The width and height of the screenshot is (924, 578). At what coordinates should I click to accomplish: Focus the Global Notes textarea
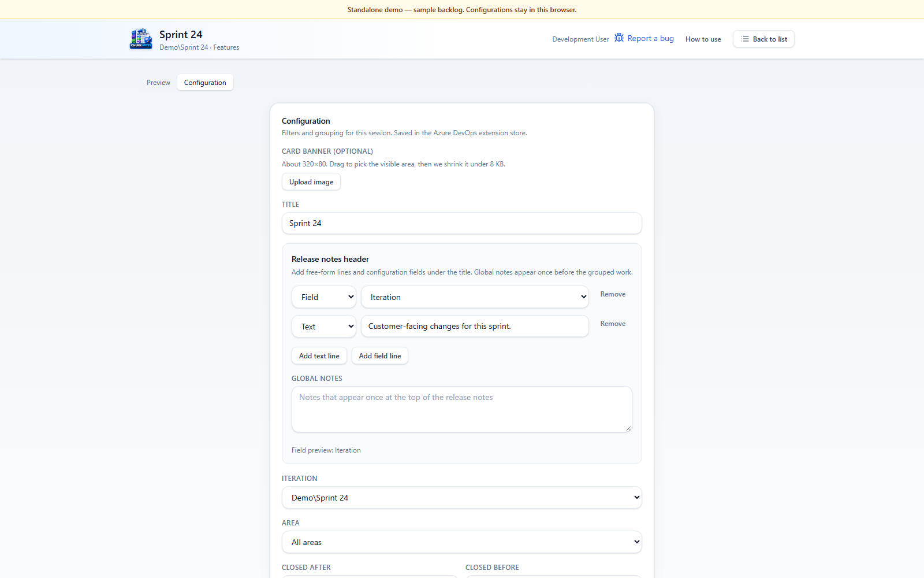pos(462,409)
